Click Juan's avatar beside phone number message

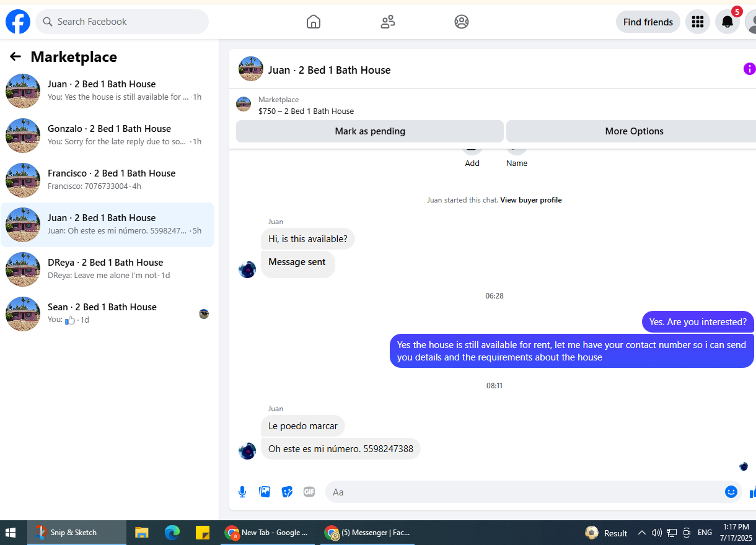[x=247, y=451]
